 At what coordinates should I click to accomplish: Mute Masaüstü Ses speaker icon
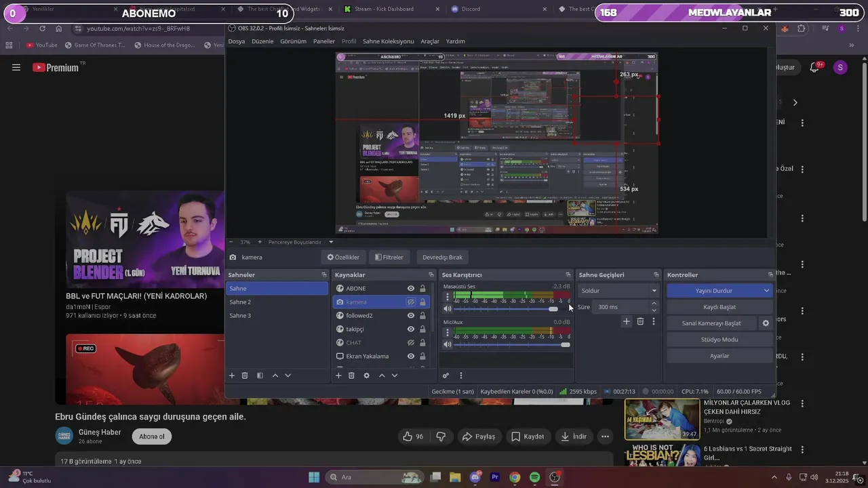click(x=448, y=309)
